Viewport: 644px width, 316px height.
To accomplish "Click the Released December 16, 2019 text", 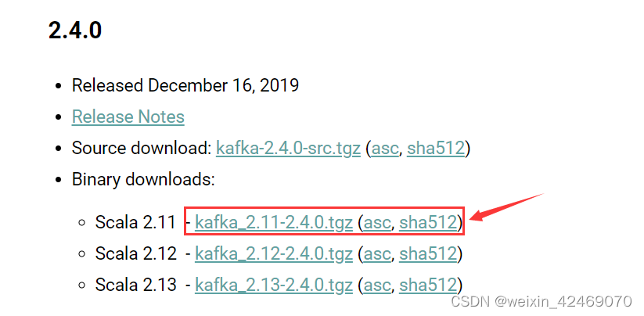I will coord(185,86).
